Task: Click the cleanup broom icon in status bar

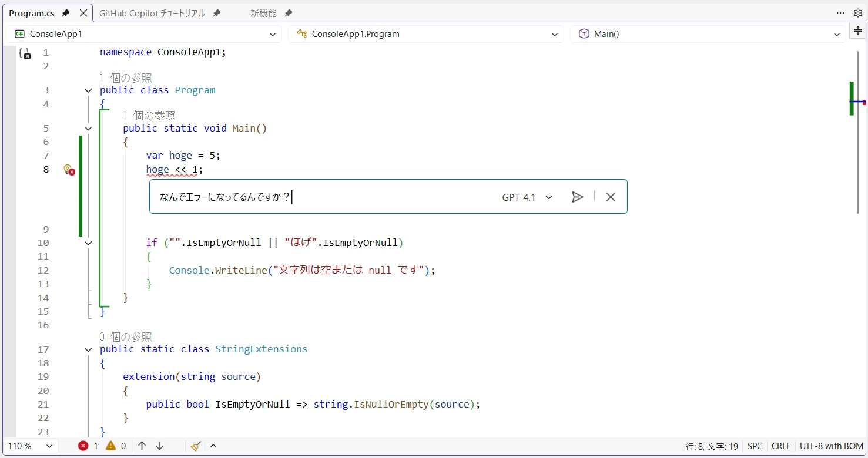Action: click(x=196, y=446)
